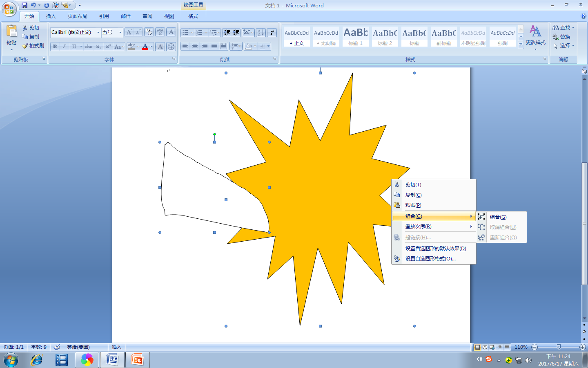This screenshot has height=368, width=588.
Task: Toggle Superscript formatting
Action: click(x=108, y=47)
